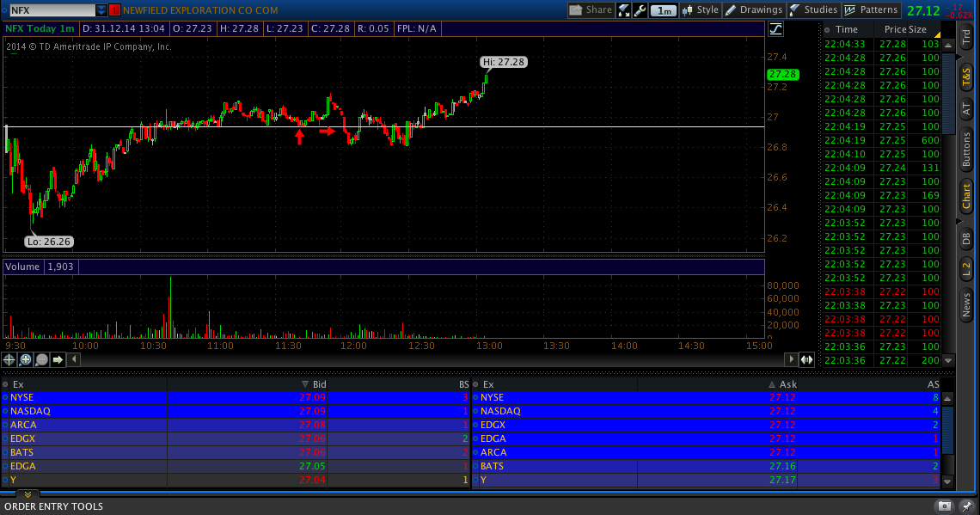Click the zoom out magnifier icon
The width and height of the screenshot is (980, 515).
click(42, 359)
